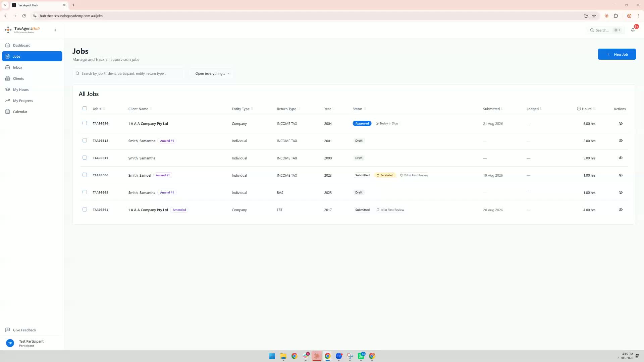Open Test Participant account menu
Image resolution: width=644 pixels, height=362 pixels.
[32, 343]
